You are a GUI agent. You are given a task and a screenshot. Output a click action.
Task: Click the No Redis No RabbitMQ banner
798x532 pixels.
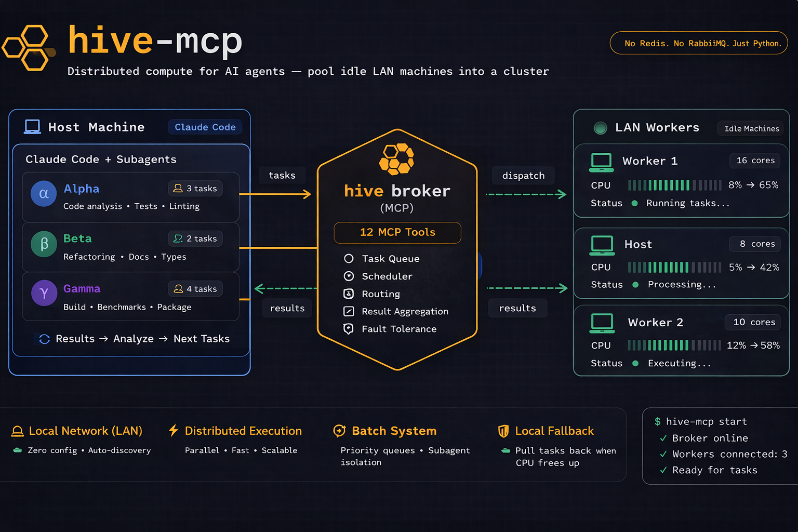point(699,43)
